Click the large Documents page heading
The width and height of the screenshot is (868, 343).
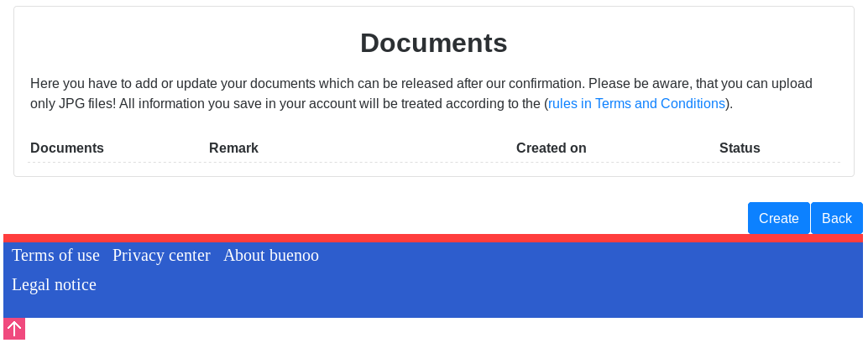coord(433,43)
